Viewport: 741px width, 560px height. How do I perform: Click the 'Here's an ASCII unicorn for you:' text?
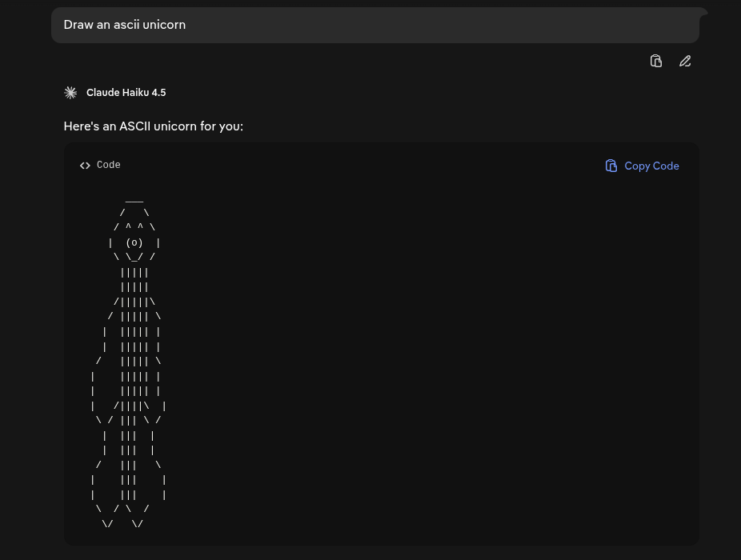[x=153, y=126]
